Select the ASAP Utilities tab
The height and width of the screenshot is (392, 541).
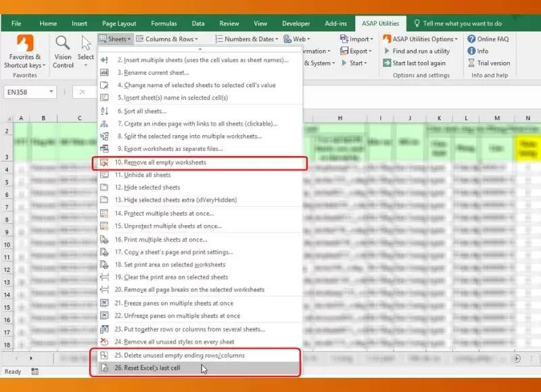pos(381,24)
